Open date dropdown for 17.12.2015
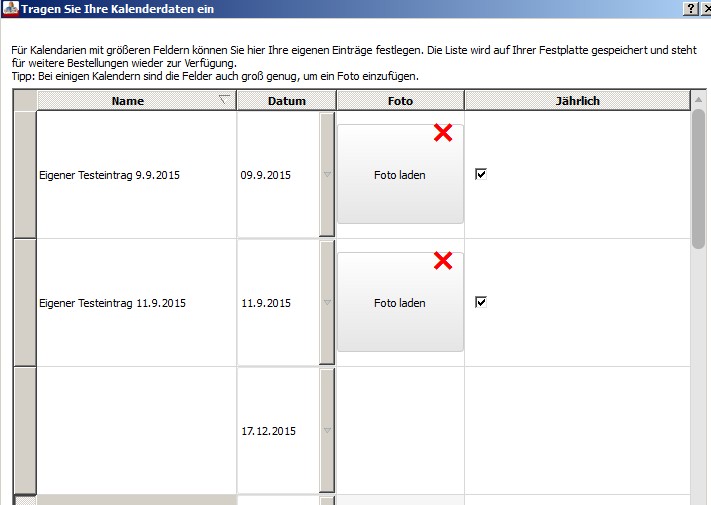The width and height of the screenshot is (711, 505). [327, 430]
